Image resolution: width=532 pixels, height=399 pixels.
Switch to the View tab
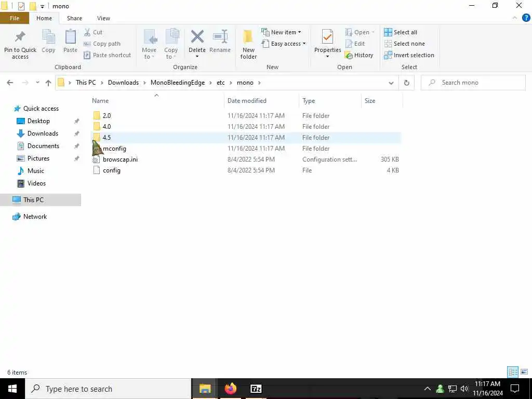[x=103, y=18]
